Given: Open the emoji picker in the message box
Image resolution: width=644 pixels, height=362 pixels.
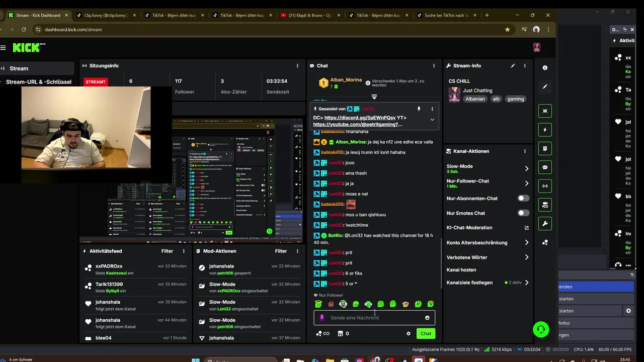Looking at the screenshot, I should point(427,318).
